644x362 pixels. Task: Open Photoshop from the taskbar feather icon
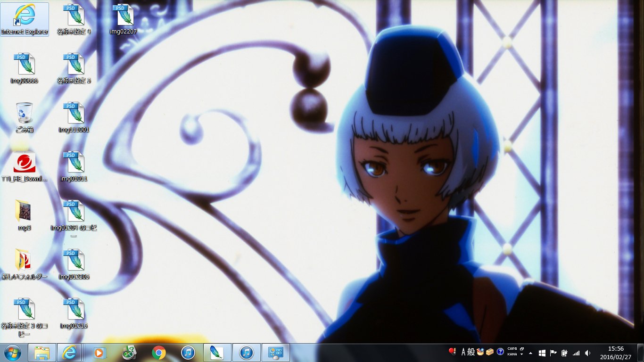pos(216,352)
